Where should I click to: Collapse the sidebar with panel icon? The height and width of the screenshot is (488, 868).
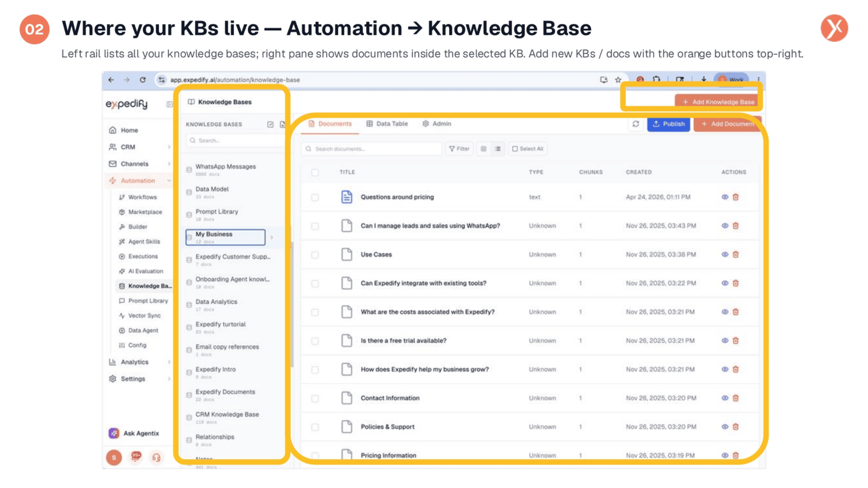[x=169, y=104]
